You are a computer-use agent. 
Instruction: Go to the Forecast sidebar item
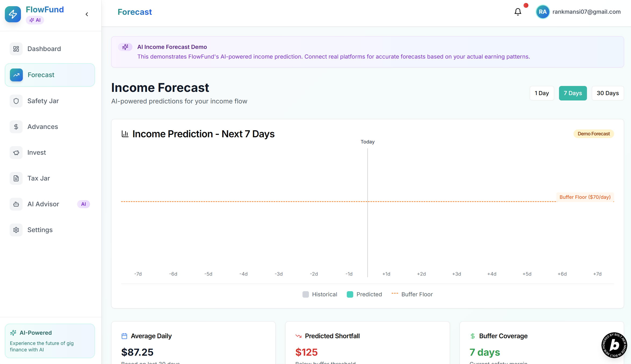[x=50, y=75]
